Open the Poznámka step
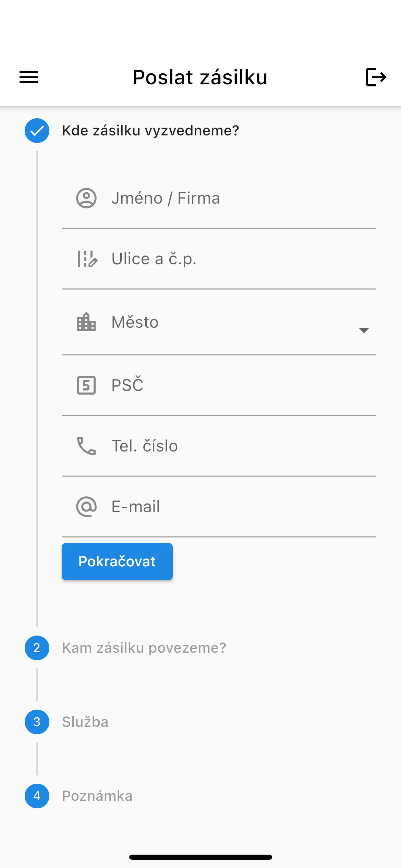The image size is (401, 868). (97, 796)
